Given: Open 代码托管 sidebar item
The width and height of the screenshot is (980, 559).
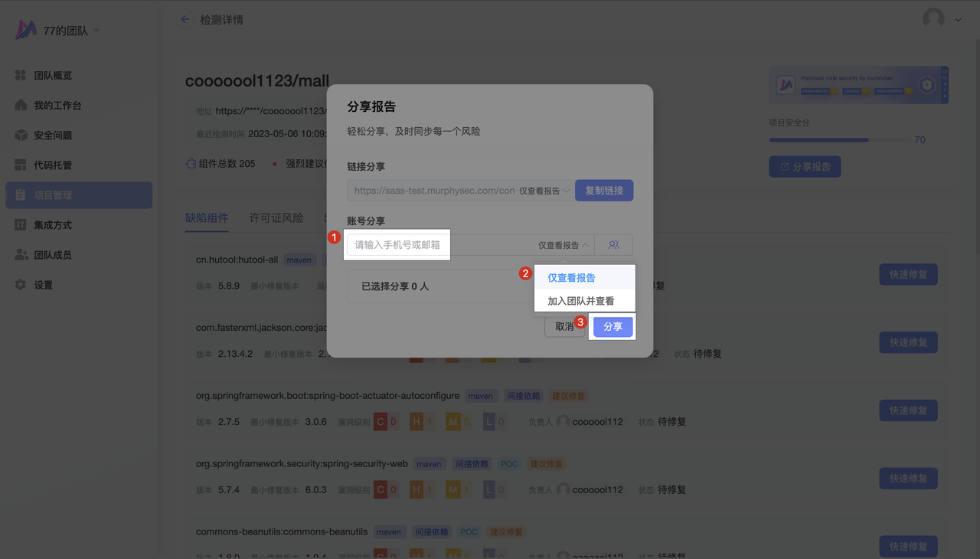Looking at the screenshot, I should pos(53,165).
